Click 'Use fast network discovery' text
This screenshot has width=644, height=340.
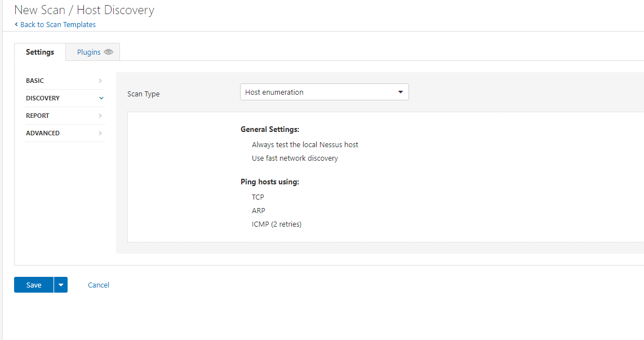click(x=295, y=158)
